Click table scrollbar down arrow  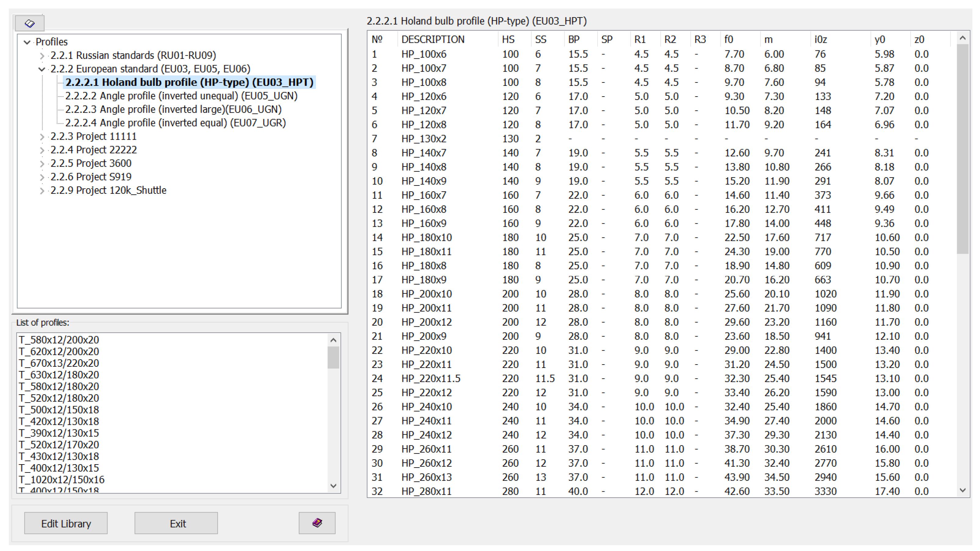pyautogui.click(x=963, y=490)
